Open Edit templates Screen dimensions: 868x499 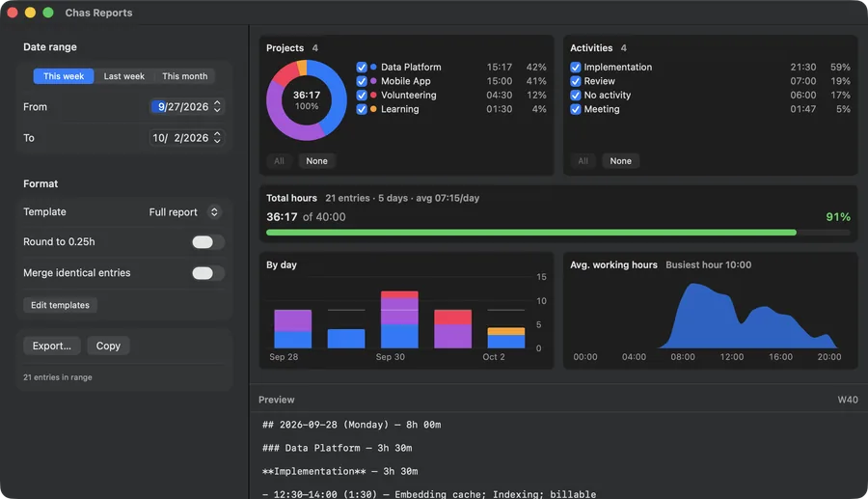(60, 305)
